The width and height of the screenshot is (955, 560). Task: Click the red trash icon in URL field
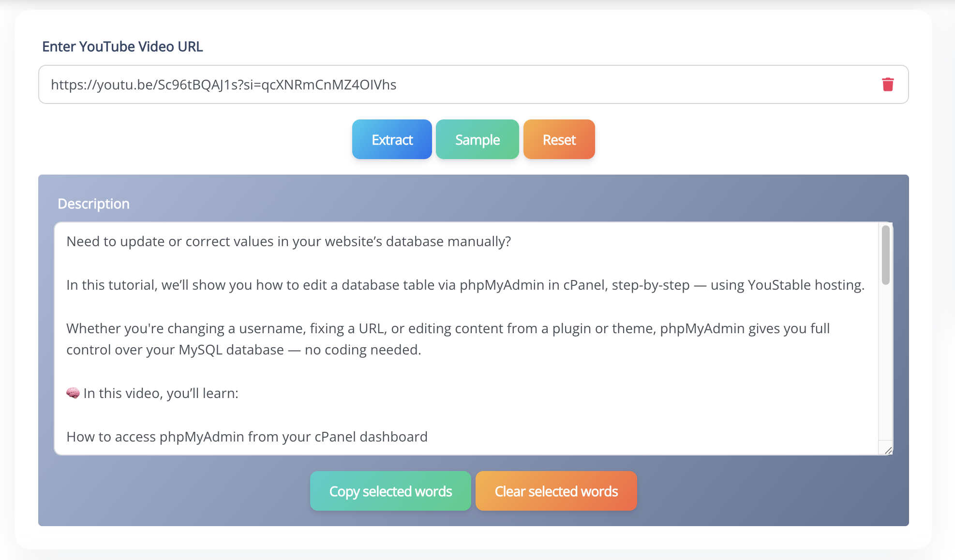pyautogui.click(x=888, y=85)
